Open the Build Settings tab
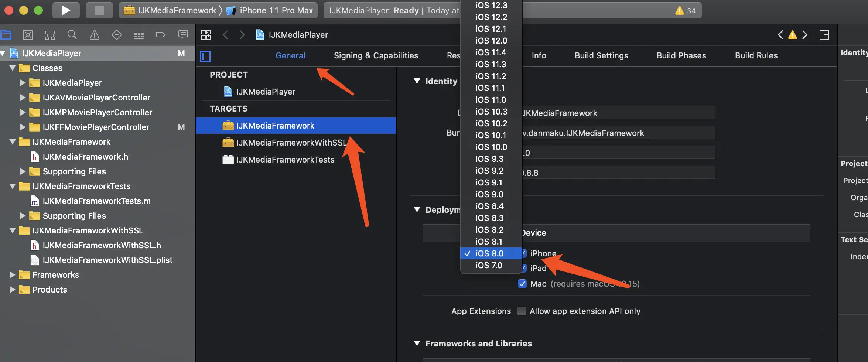The width and height of the screenshot is (868, 362). click(x=601, y=55)
